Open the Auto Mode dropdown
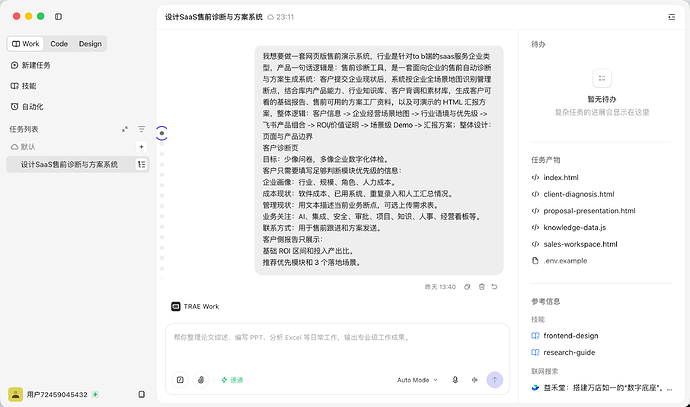 (417, 380)
